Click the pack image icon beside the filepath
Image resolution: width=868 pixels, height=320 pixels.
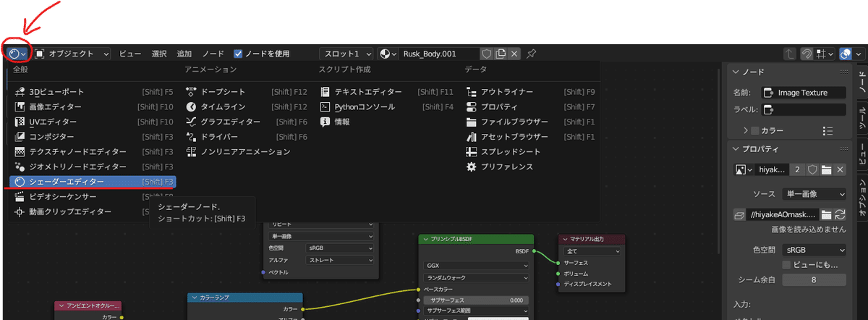click(x=739, y=215)
